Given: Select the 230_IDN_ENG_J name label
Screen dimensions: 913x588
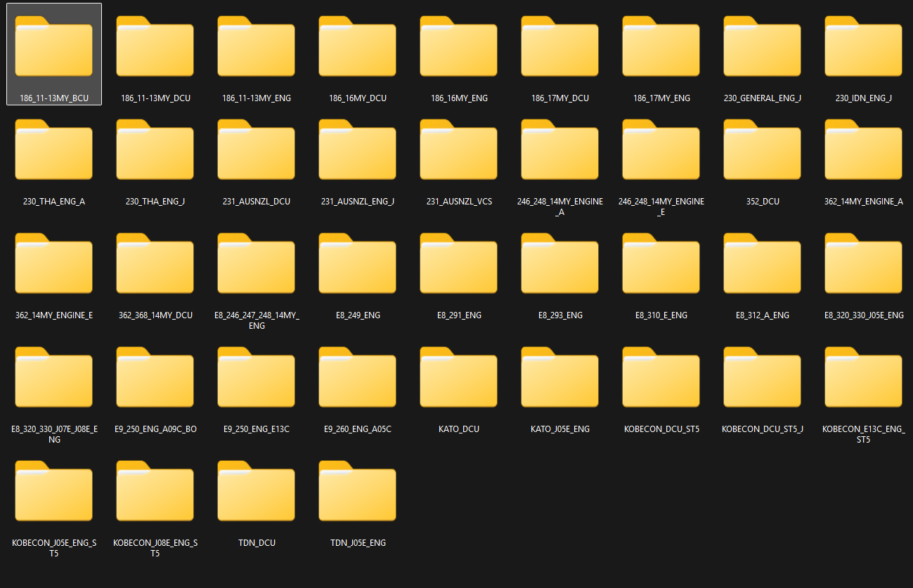Looking at the screenshot, I should tap(864, 98).
